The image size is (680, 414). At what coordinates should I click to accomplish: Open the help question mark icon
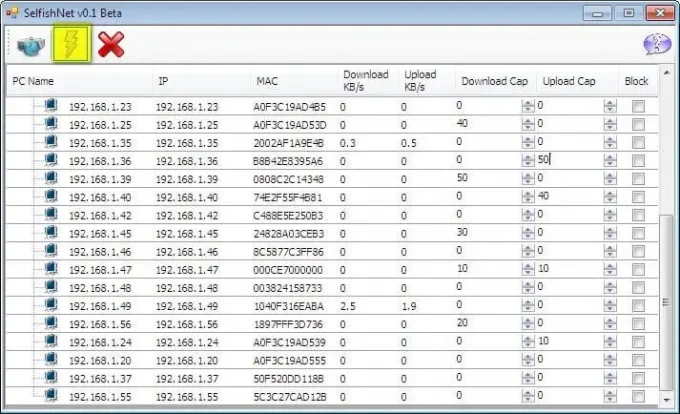pos(655,45)
